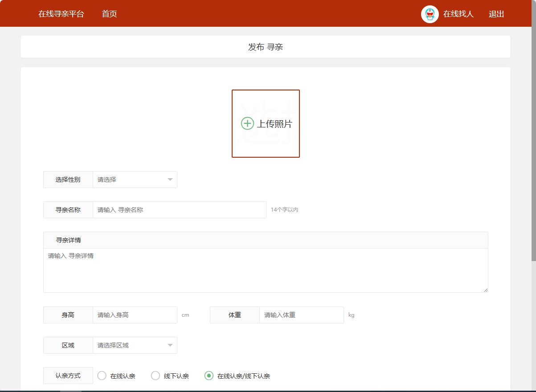Click the 寻亲名称 input field

pos(178,209)
